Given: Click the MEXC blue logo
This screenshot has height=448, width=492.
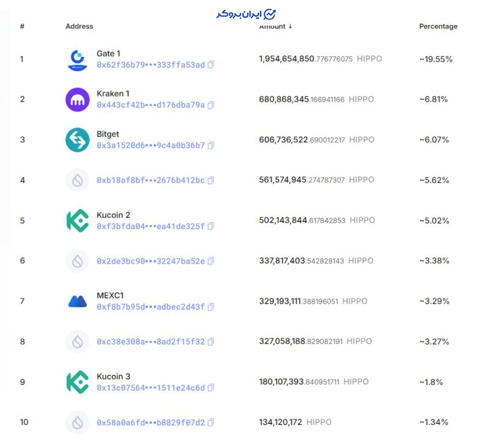Looking at the screenshot, I should pyautogui.click(x=78, y=301).
